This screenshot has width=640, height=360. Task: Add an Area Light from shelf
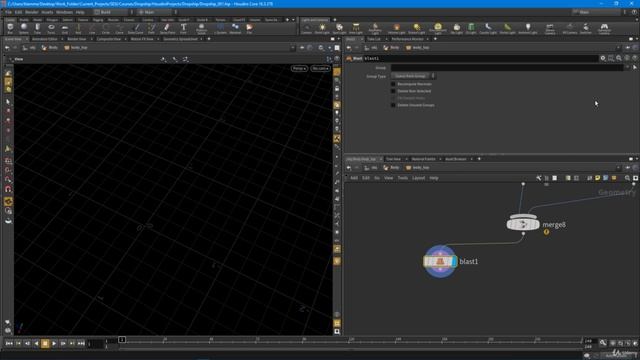pos(356,29)
